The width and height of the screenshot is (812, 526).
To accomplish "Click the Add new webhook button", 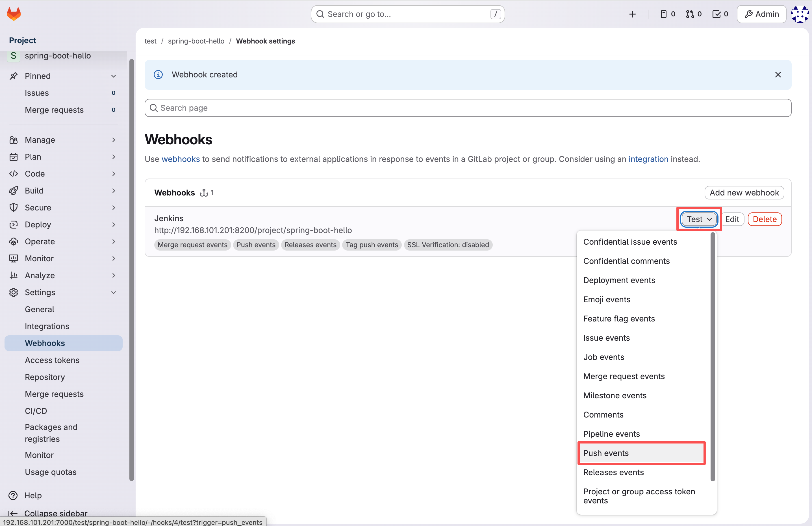I will (744, 193).
